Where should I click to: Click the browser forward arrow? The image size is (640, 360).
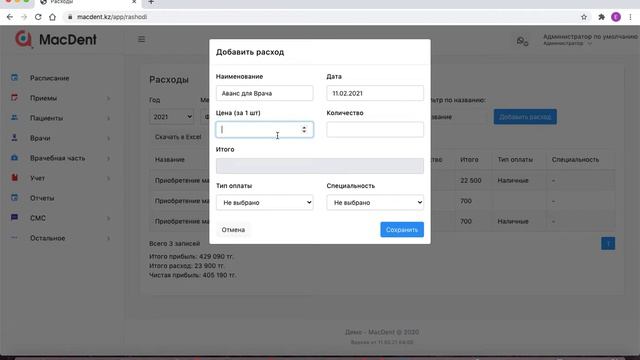[x=24, y=17]
